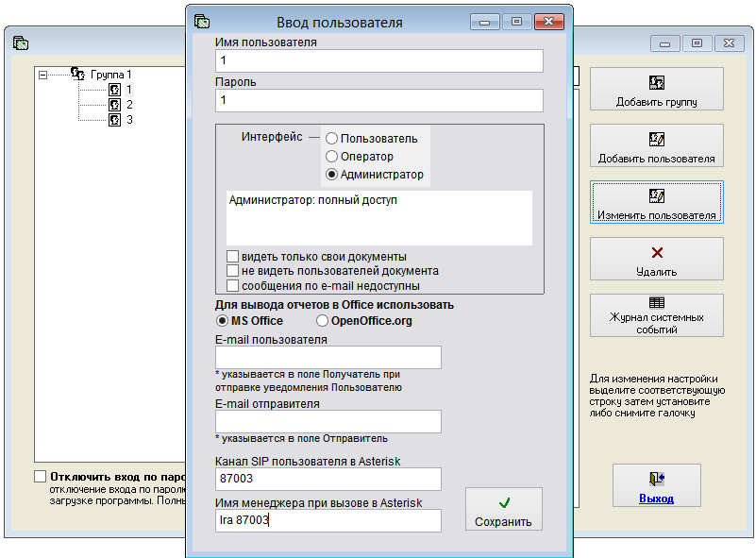Minimize the background settings window
The width and height of the screenshot is (756, 558).
[x=664, y=43]
